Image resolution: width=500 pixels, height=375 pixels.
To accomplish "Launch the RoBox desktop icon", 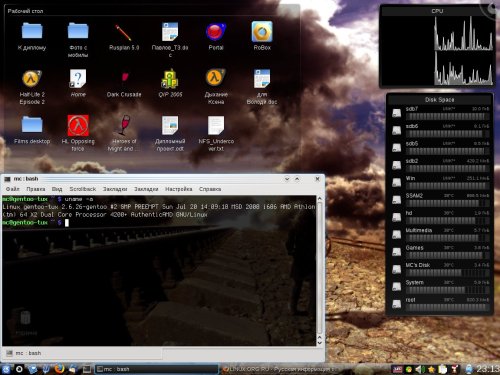I will pos(262,32).
